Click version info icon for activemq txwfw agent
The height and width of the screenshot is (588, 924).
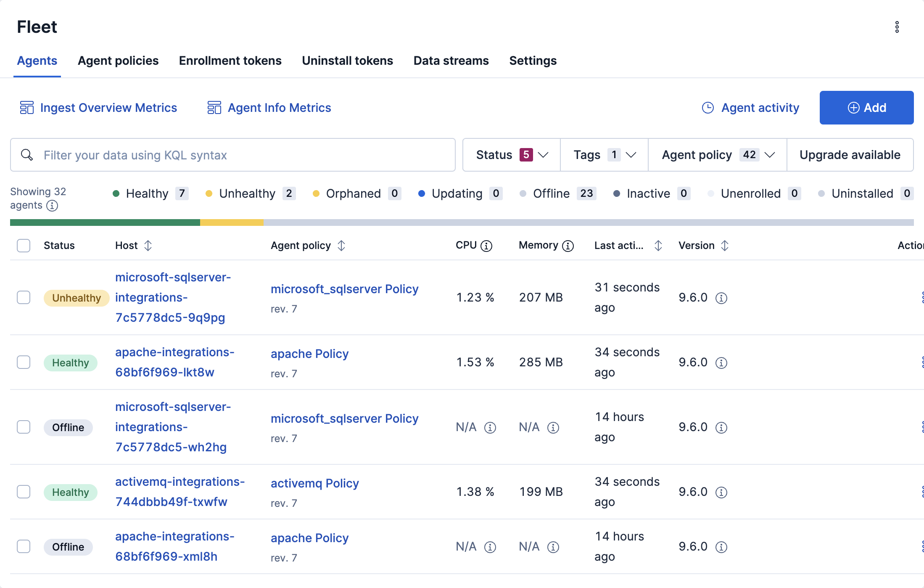coord(721,492)
